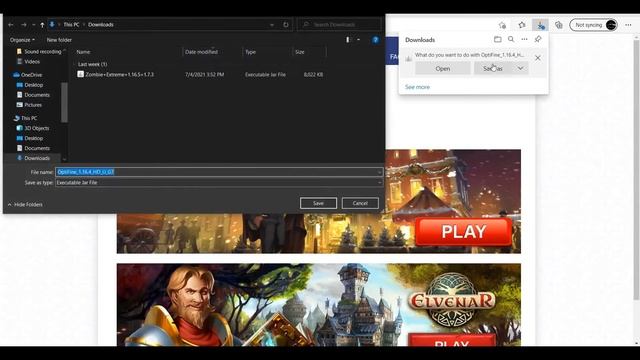Viewport: 640px width, 360px height.
Task: Open more view options dropdown arrow
Action: (x=358, y=40)
